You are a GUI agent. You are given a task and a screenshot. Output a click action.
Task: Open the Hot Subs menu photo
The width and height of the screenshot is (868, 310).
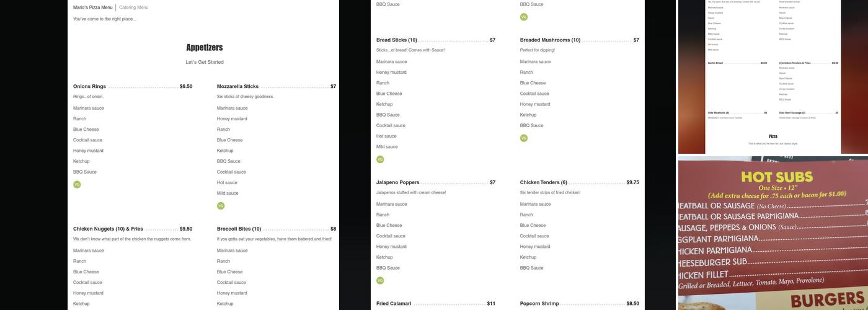pyautogui.click(x=773, y=233)
